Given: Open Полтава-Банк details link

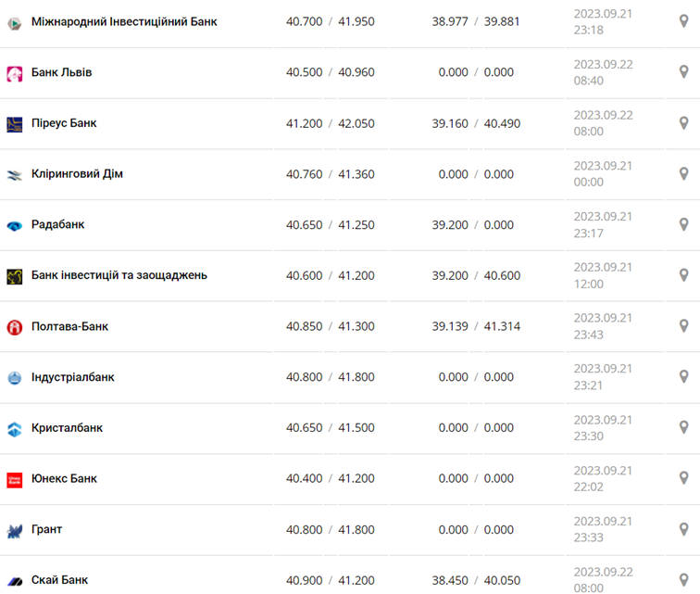Looking at the screenshot, I should [x=69, y=326].
